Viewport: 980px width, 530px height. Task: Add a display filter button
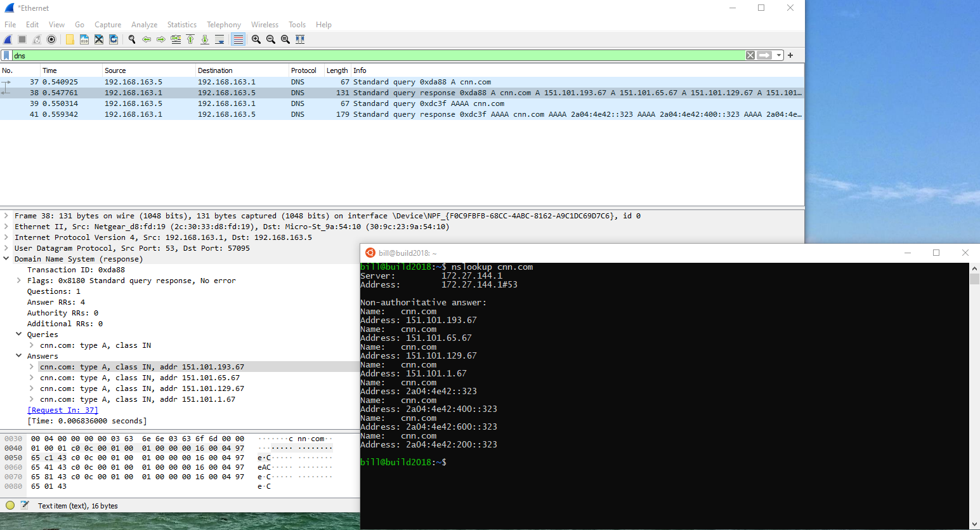[790, 55]
